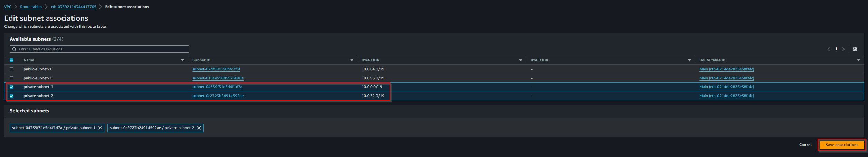Sort by IPv4 CIDR column arrow

[x=521, y=60]
